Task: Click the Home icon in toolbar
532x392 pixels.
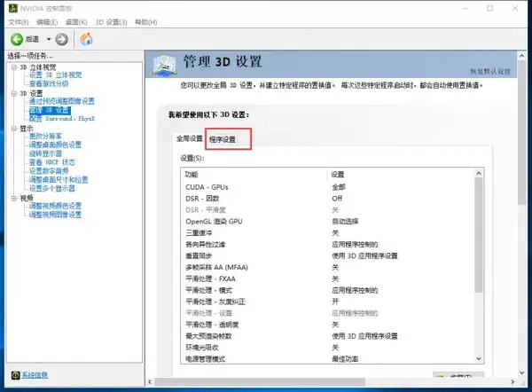Action: pos(86,39)
